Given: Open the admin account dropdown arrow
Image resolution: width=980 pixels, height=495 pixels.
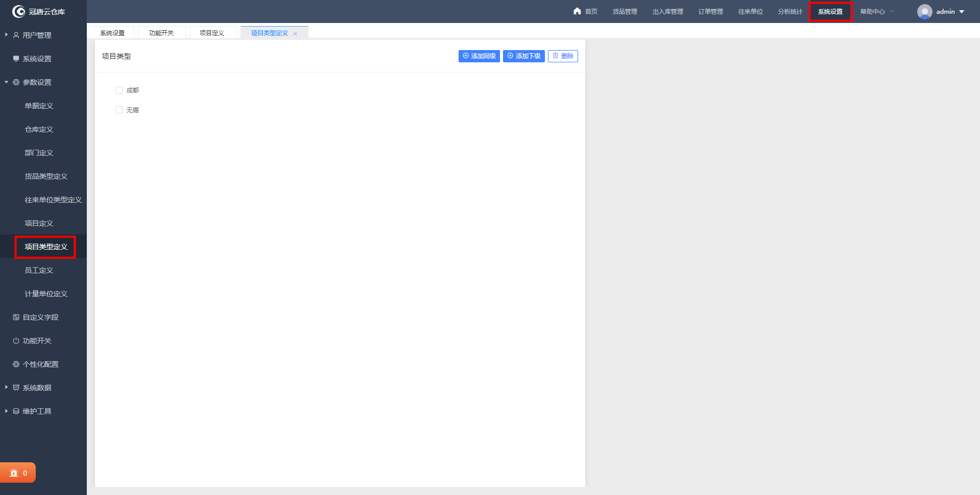Looking at the screenshot, I should coord(962,12).
